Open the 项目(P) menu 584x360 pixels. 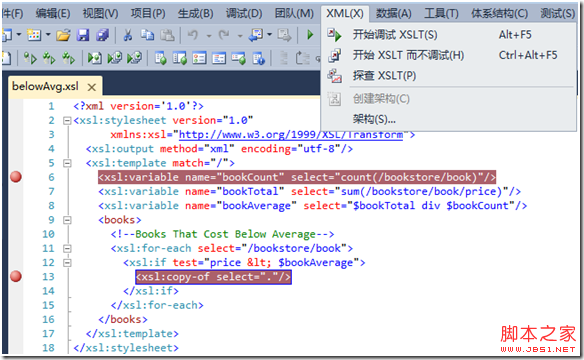click(x=148, y=14)
